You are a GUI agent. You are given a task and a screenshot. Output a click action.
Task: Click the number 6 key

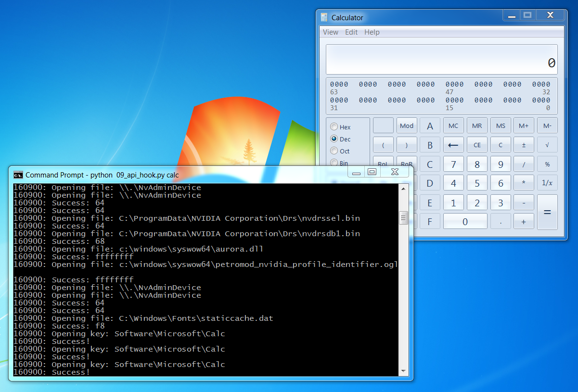(501, 183)
